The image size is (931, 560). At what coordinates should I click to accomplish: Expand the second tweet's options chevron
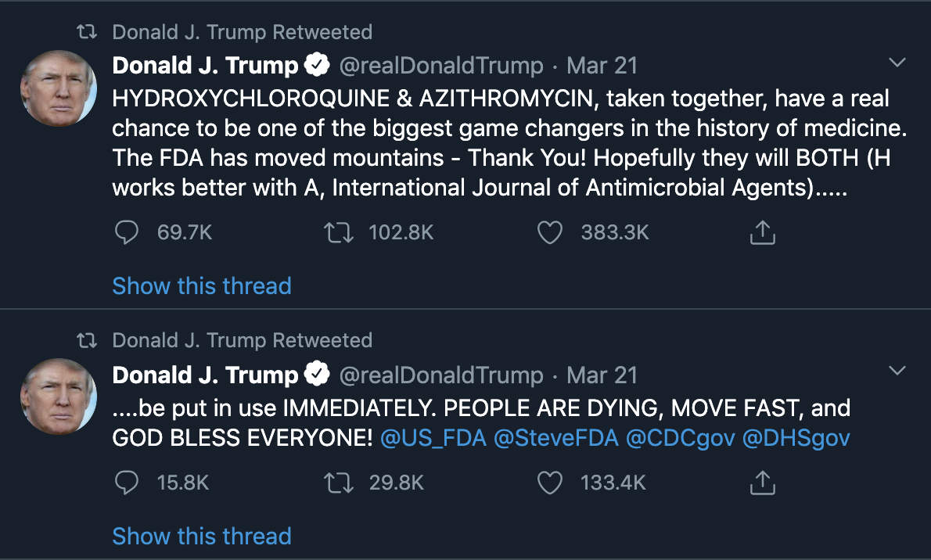pos(897,370)
